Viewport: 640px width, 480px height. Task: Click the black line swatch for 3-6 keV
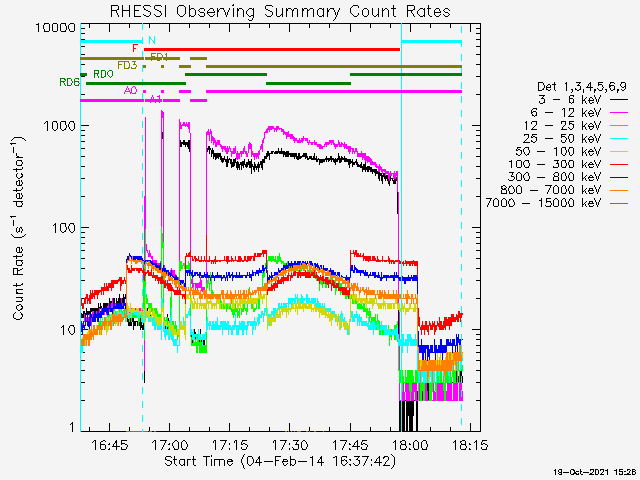[619, 99]
